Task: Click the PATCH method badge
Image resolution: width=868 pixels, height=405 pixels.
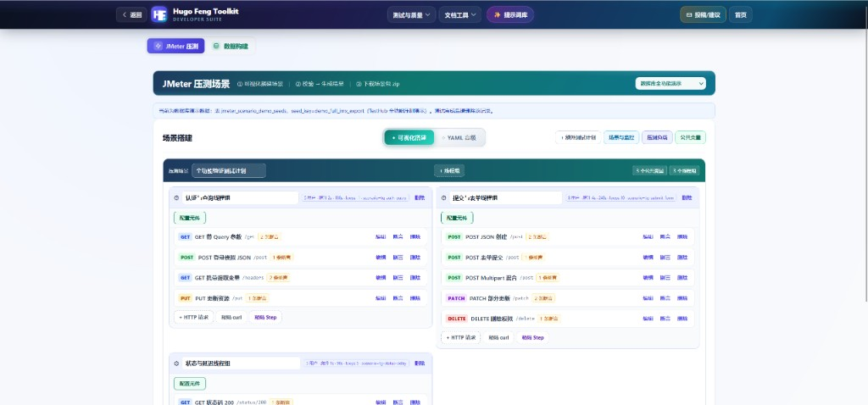Action: coord(456,298)
